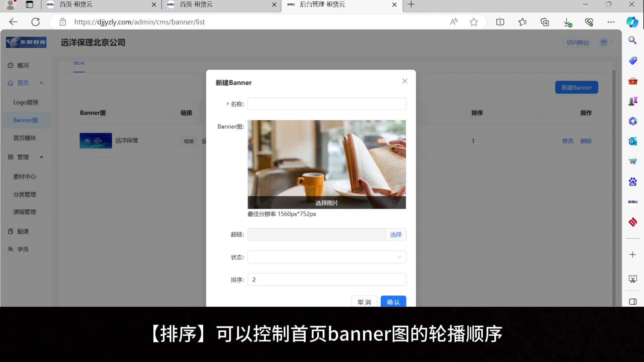Click 选择 link beside 超链 field
This screenshot has width=644, height=362.
(395, 235)
